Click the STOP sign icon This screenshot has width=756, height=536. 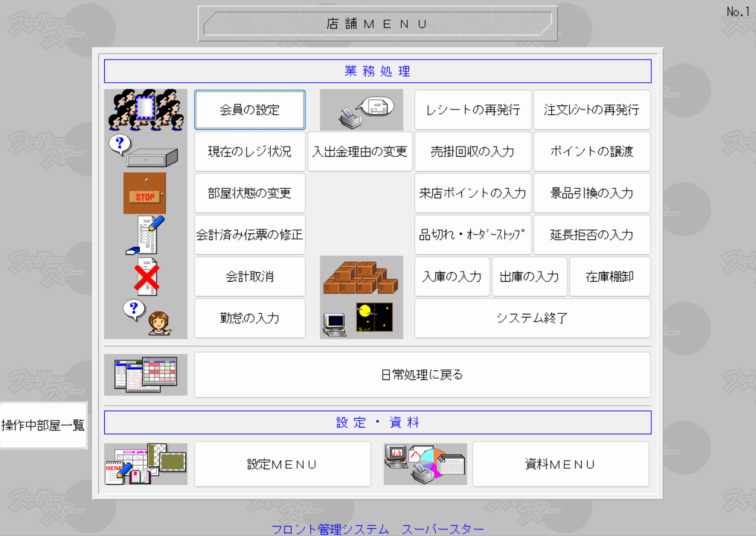(x=145, y=193)
